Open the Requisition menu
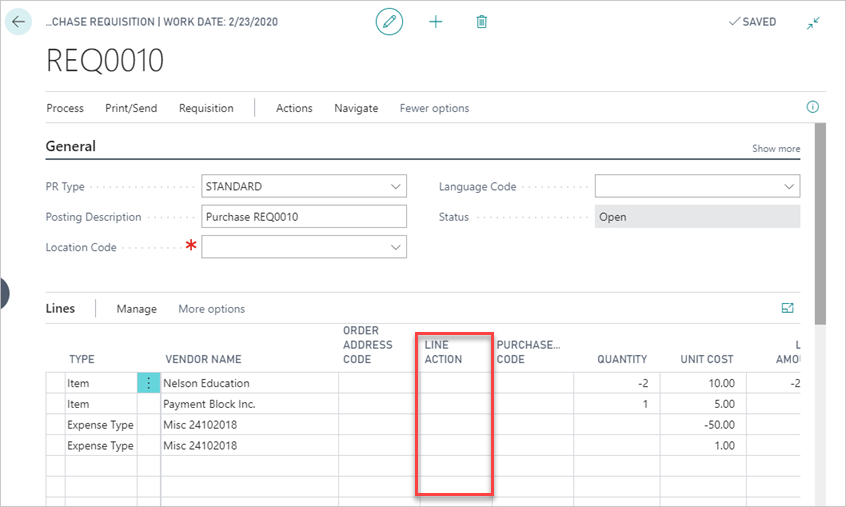This screenshot has height=507, width=846. tap(206, 108)
